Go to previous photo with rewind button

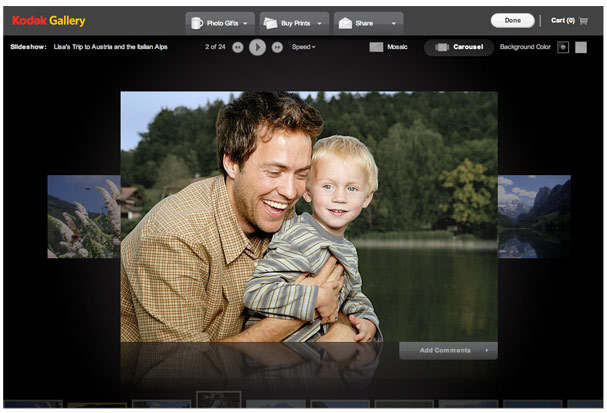pos(238,47)
